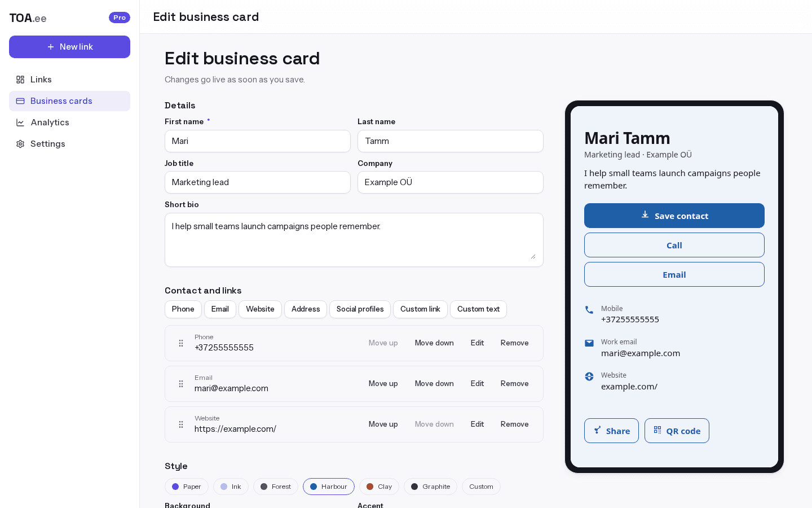Choose the Forest style preset
Viewport: 812px width, 508px height.
coord(276,487)
